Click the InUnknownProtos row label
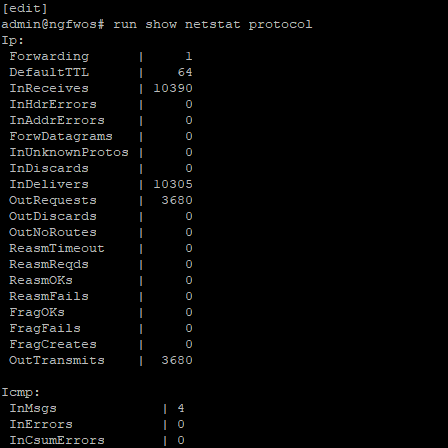 [69, 152]
